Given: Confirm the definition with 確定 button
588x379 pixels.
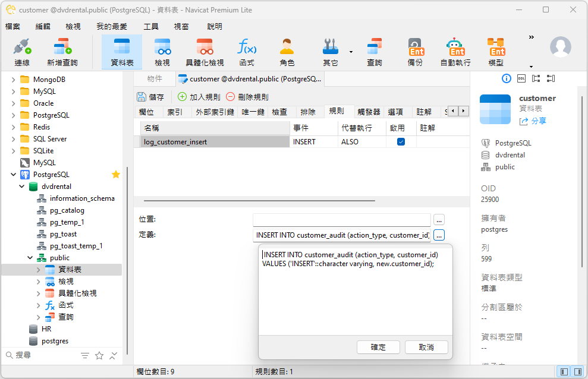Looking at the screenshot, I should (x=378, y=347).
